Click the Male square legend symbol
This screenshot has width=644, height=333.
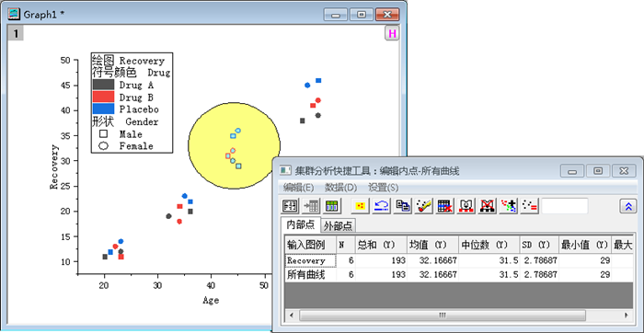coord(103,134)
